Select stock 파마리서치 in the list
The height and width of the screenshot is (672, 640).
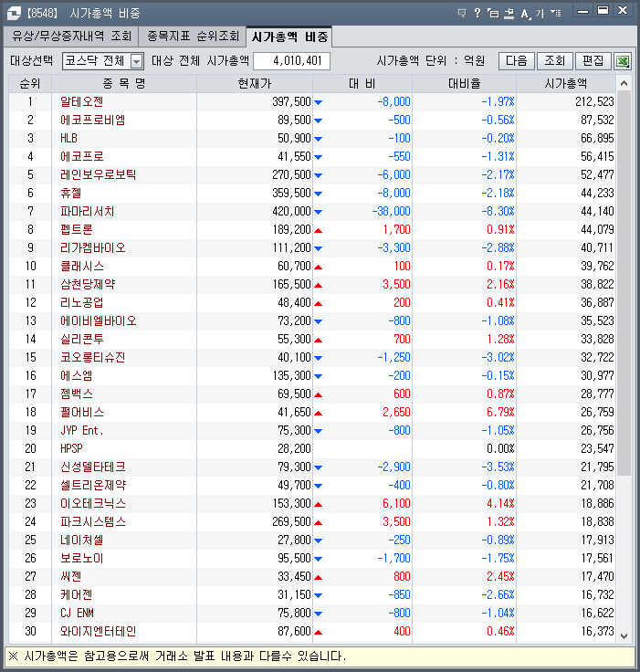[87, 211]
